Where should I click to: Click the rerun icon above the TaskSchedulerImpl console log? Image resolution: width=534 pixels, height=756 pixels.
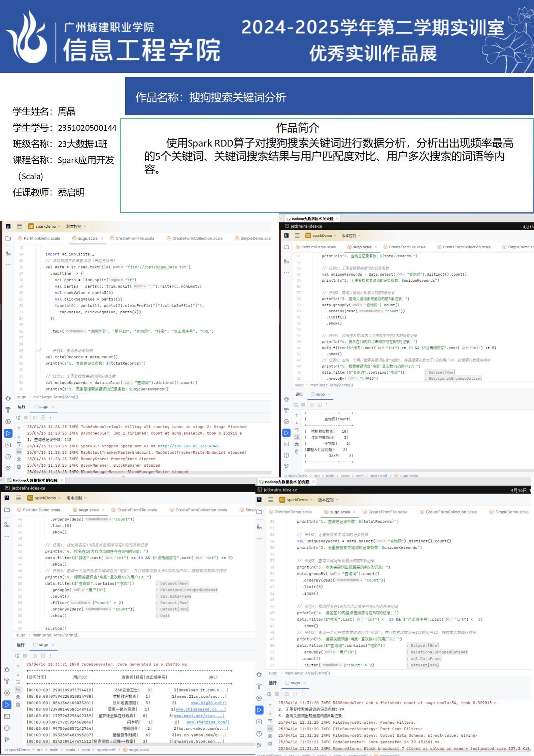(x=18, y=417)
